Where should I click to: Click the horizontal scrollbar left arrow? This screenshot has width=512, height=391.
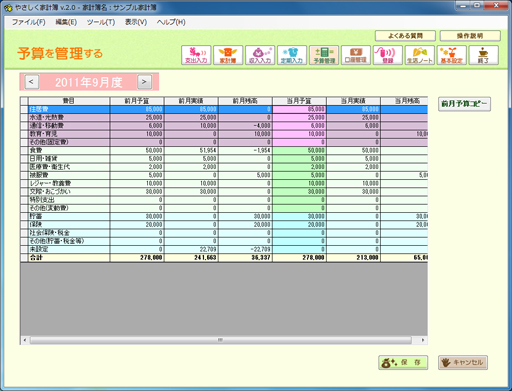coord(25,340)
